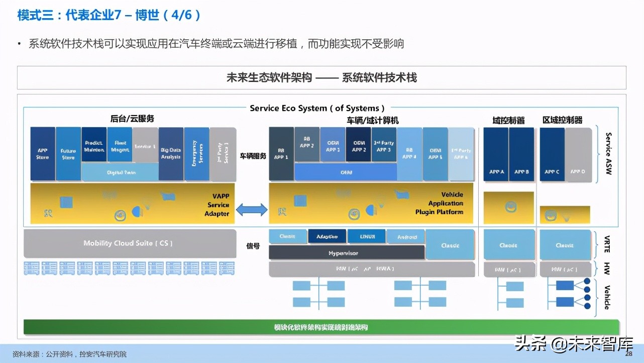Click the 车辆/域计算机 heading
This screenshot has width=644, height=363.
[x=373, y=120]
